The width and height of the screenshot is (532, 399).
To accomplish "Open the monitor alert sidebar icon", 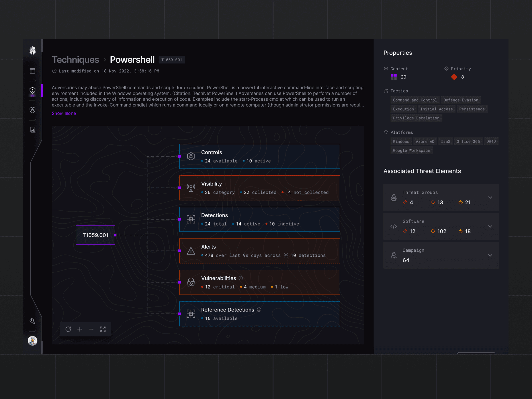I will (32, 130).
